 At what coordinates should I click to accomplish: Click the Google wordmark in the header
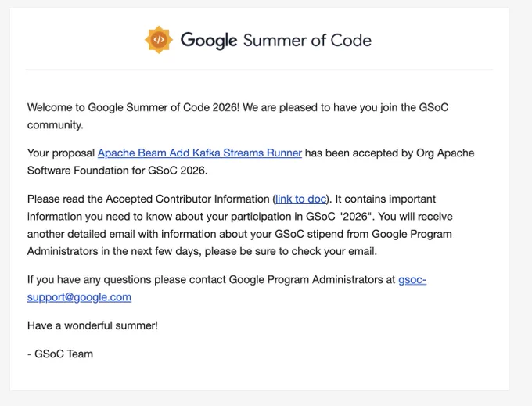[x=209, y=41]
